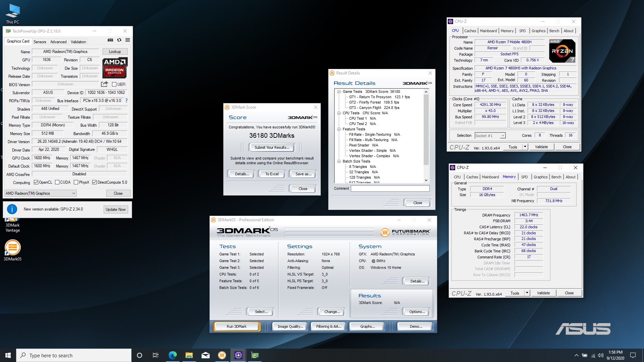644x362 pixels.
Task: Click GPU-Z refresh icon
Action: 119,40
